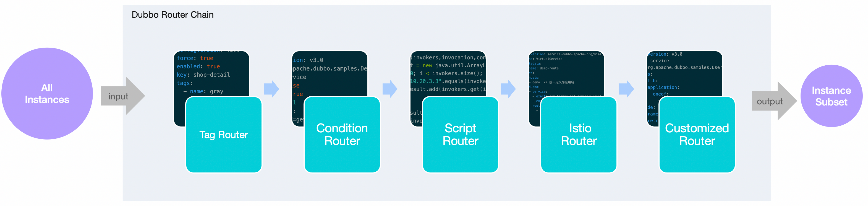Screen dimensions: 868x206
Task: Click blue arrow between Script and Istio routers
Action: point(508,89)
